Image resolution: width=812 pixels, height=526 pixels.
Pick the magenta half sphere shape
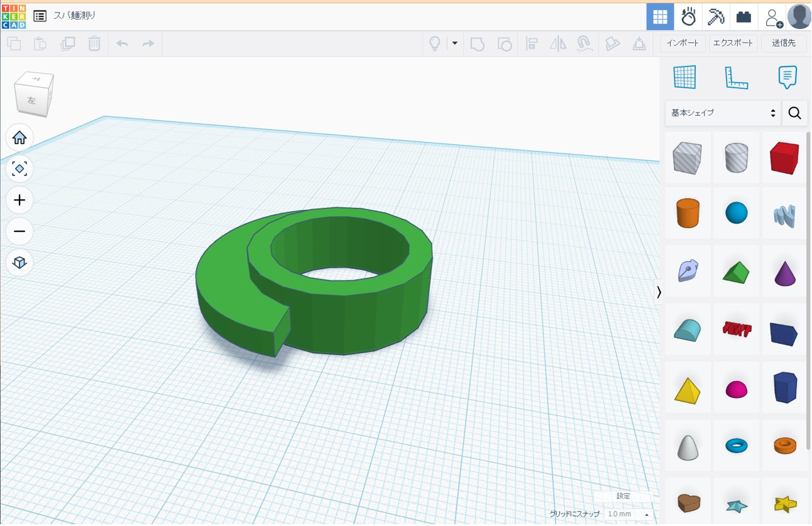coord(736,389)
